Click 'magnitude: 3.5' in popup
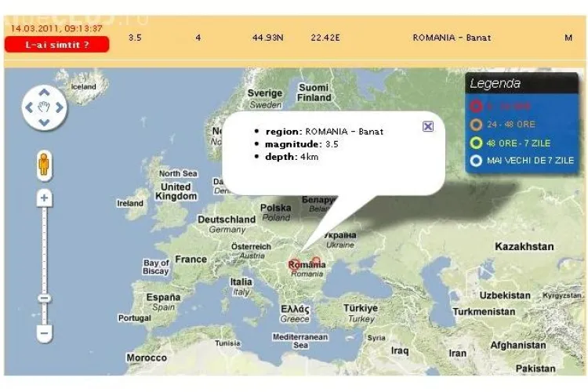The width and height of the screenshot is (588, 392). coord(302,144)
